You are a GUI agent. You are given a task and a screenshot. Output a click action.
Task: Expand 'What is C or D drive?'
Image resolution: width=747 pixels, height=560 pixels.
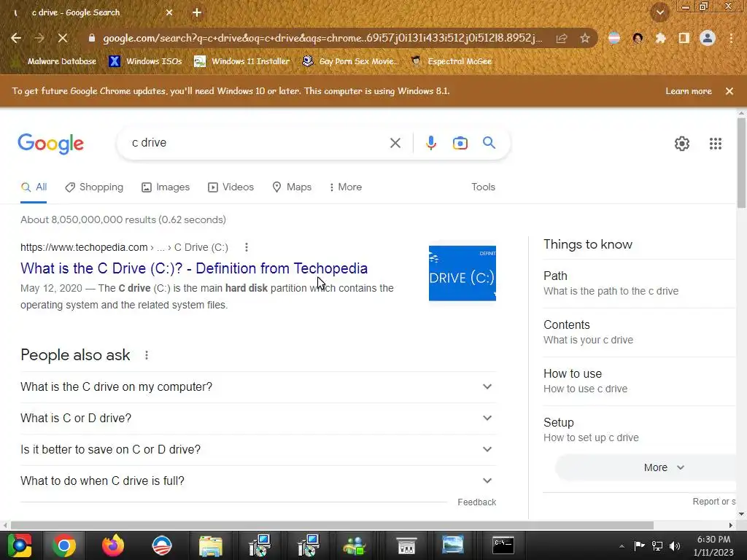point(258,418)
